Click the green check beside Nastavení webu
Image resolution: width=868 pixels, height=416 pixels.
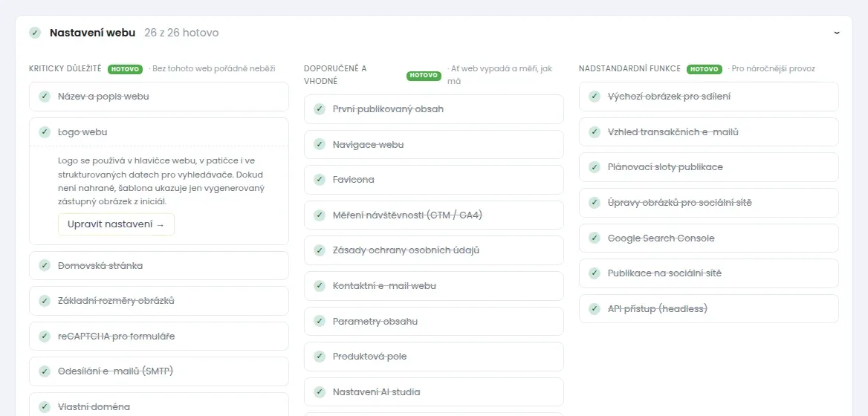coord(35,33)
